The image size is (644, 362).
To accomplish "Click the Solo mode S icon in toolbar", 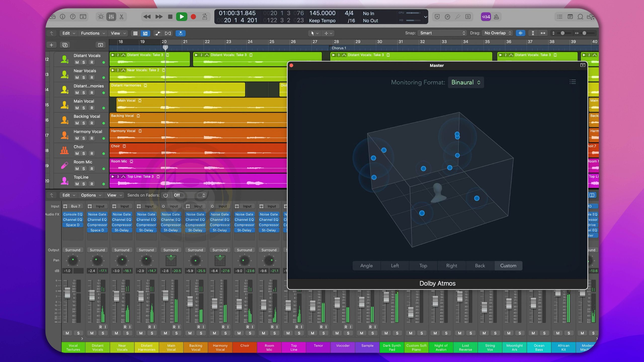I will coord(468,17).
